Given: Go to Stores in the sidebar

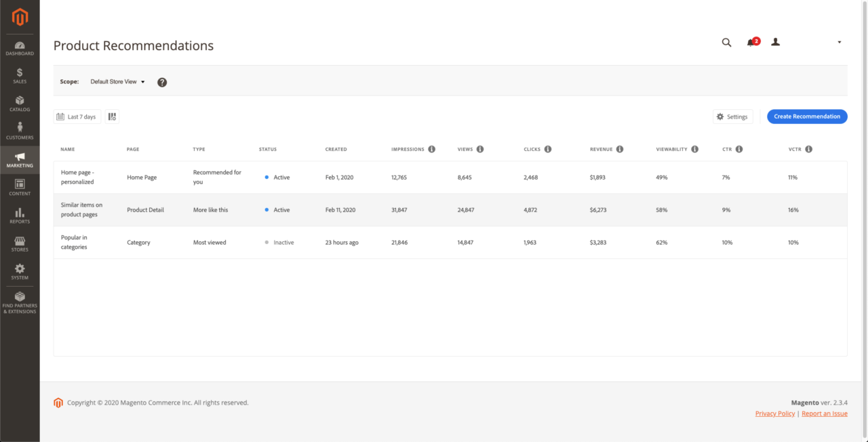Looking at the screenshot, I should click(x=20, y=244).
